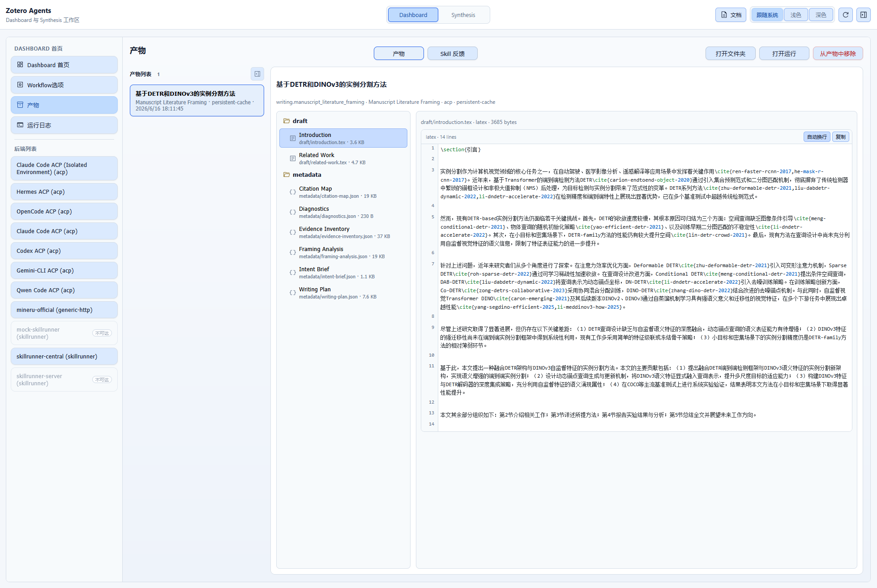Click the Framing Analysis JSON braces icon
This screenshot has height=588, width=877.
coord(292,252)
